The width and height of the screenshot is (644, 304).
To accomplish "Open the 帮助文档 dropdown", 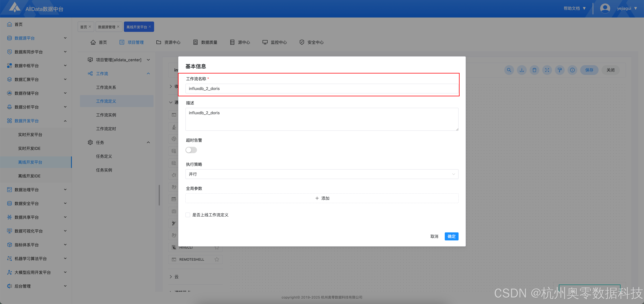I will coord(575,8).
